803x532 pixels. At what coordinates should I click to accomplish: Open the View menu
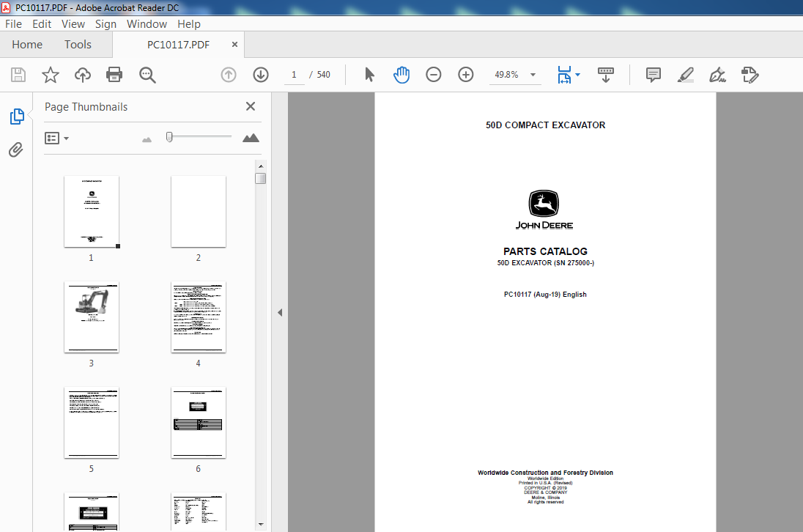click(x=73, y=24)
